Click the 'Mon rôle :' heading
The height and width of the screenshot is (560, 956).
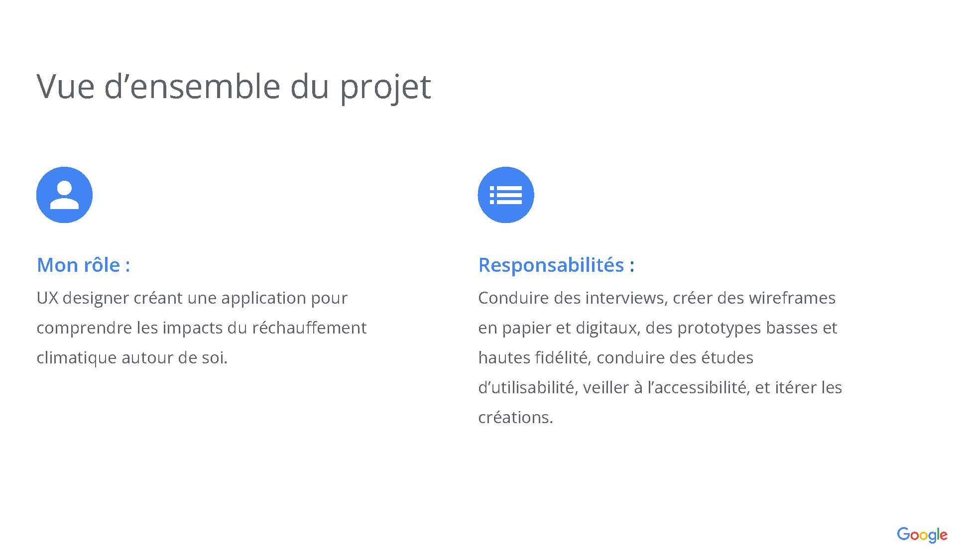[x=84, y=265]
